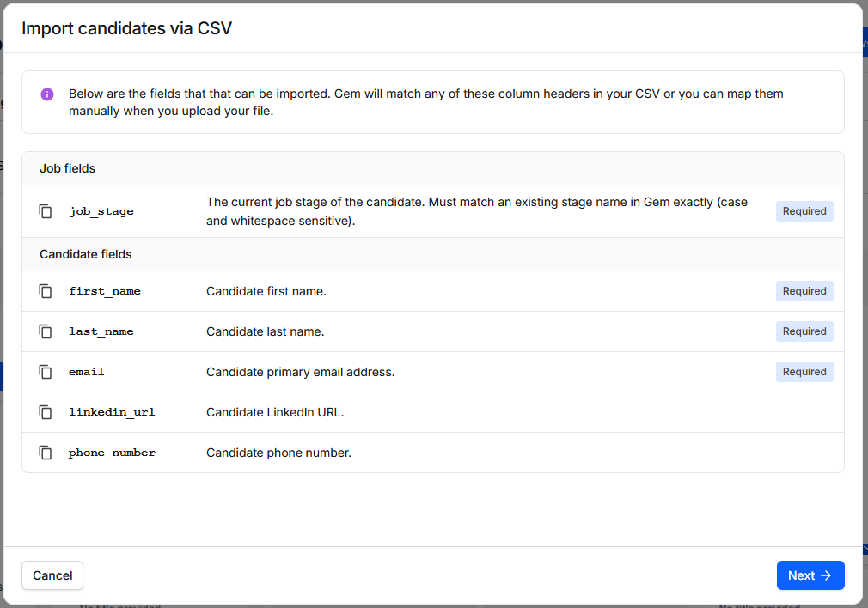Proceed with the Next button

point(810,575)
